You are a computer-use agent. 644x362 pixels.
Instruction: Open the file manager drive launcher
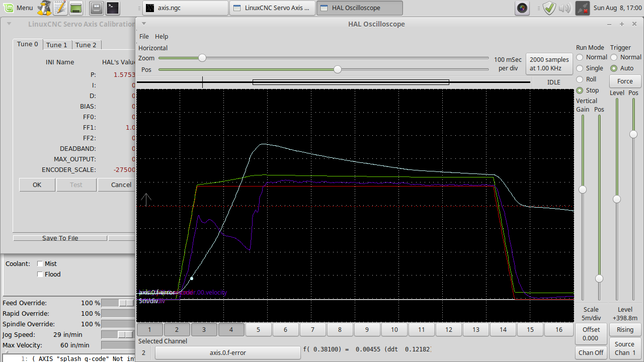pyautogui.click(x=97, y=8)
